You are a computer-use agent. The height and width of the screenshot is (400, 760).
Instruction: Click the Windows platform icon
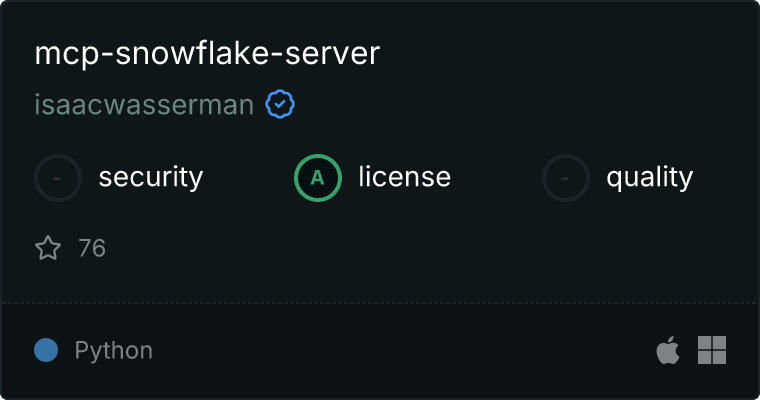(x=712, y=350)
